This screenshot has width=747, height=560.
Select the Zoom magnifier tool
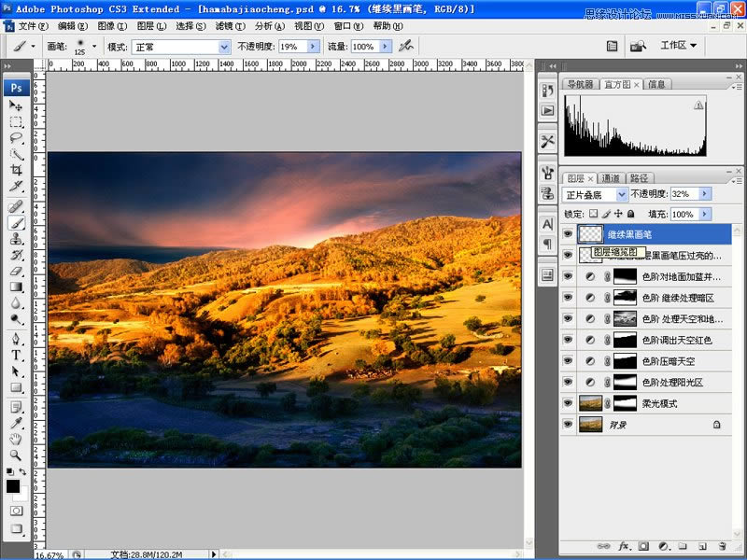[x=16, y=455]
